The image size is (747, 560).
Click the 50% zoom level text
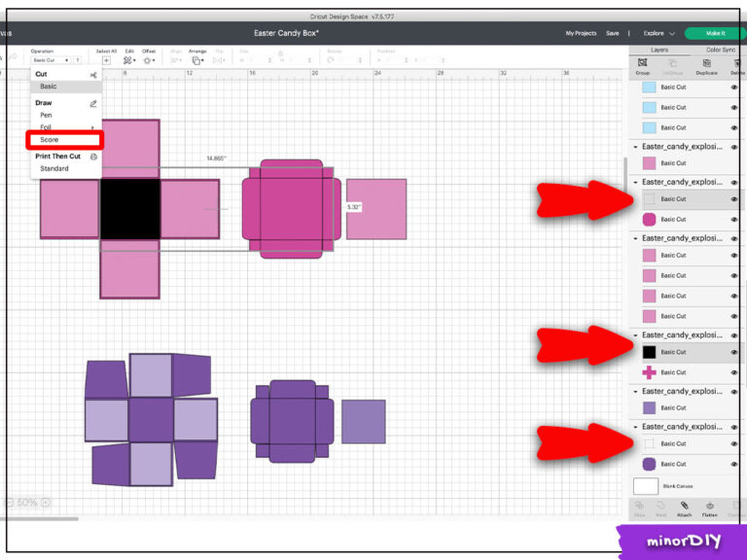27,503
